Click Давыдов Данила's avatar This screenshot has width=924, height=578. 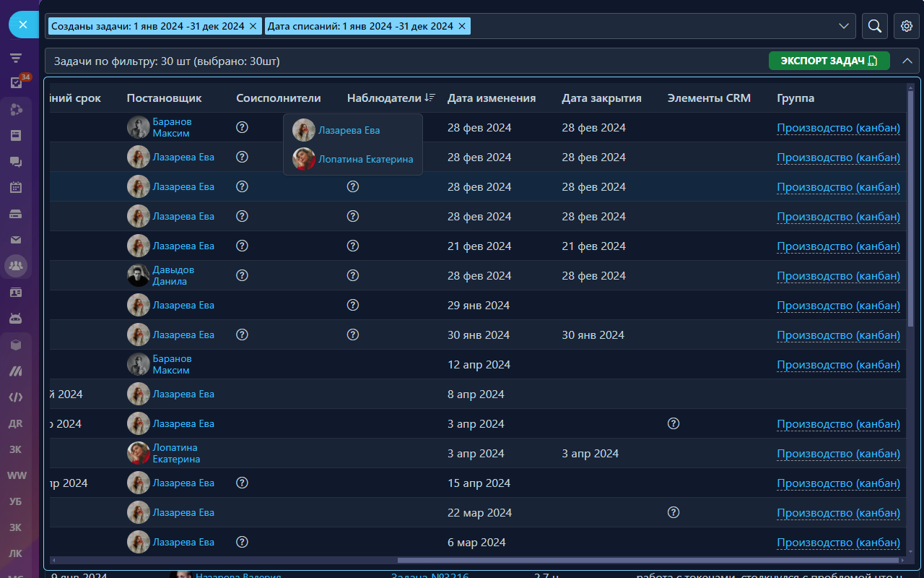coord(139,275)
